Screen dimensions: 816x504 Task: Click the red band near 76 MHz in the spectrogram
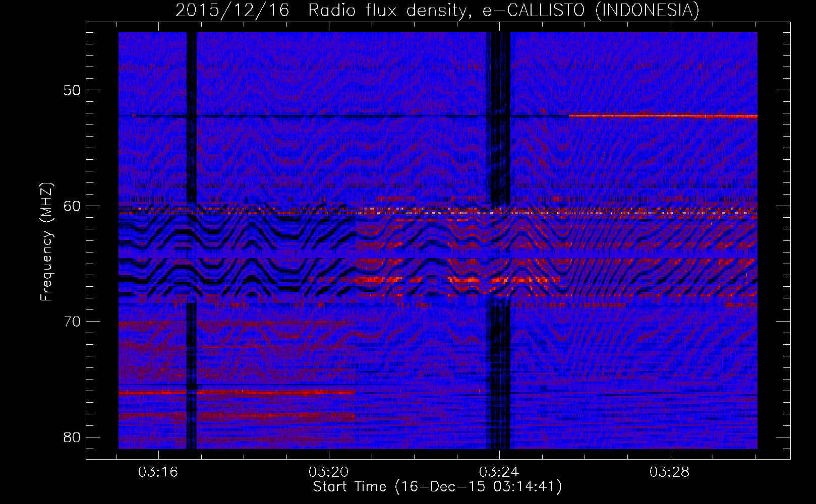click(237, 392)
